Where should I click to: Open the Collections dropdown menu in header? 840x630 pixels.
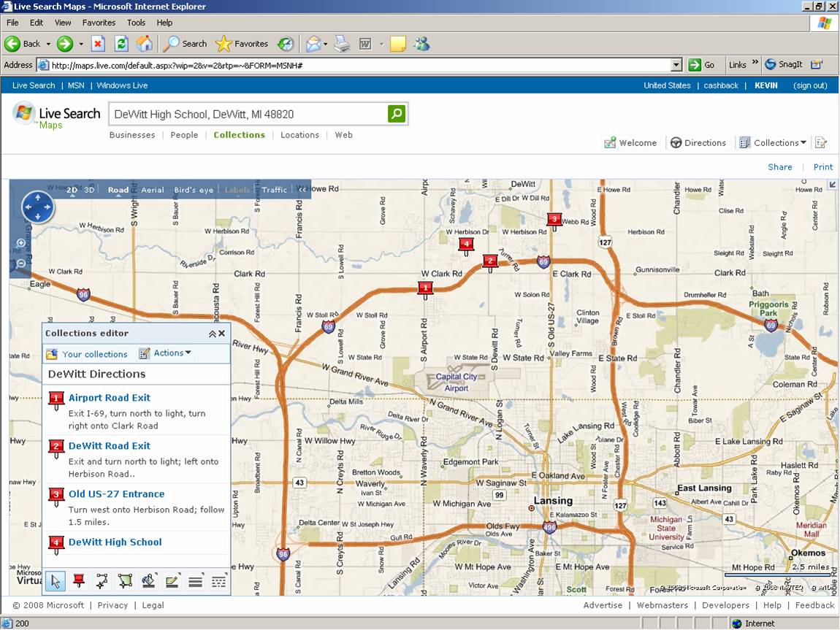coord(773,143)
